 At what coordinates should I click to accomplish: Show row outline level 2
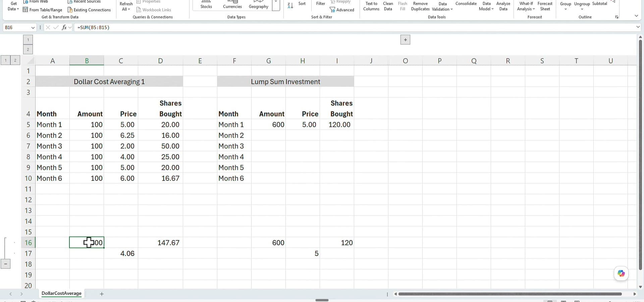pyautogui.click(x=15, y=60)
